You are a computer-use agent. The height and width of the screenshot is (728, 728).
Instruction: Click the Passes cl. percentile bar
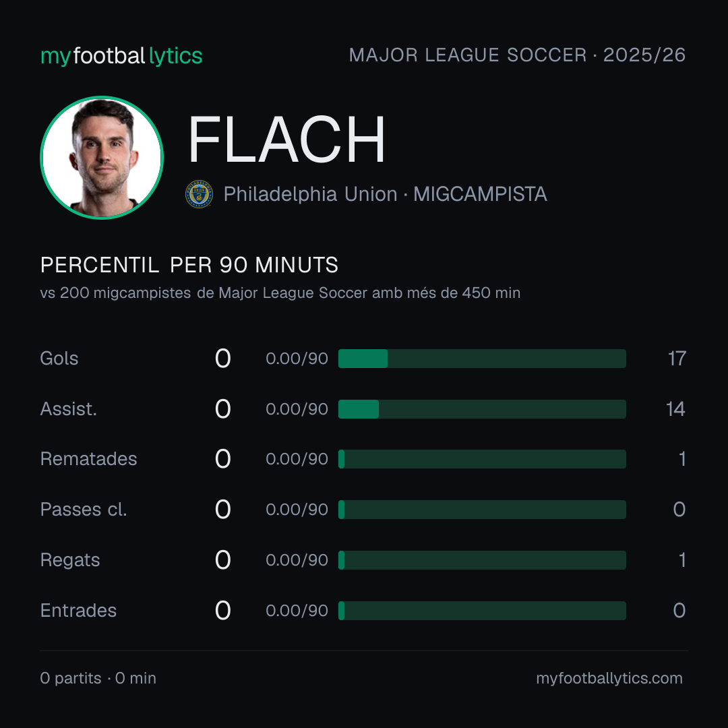[x=482, y=510]
